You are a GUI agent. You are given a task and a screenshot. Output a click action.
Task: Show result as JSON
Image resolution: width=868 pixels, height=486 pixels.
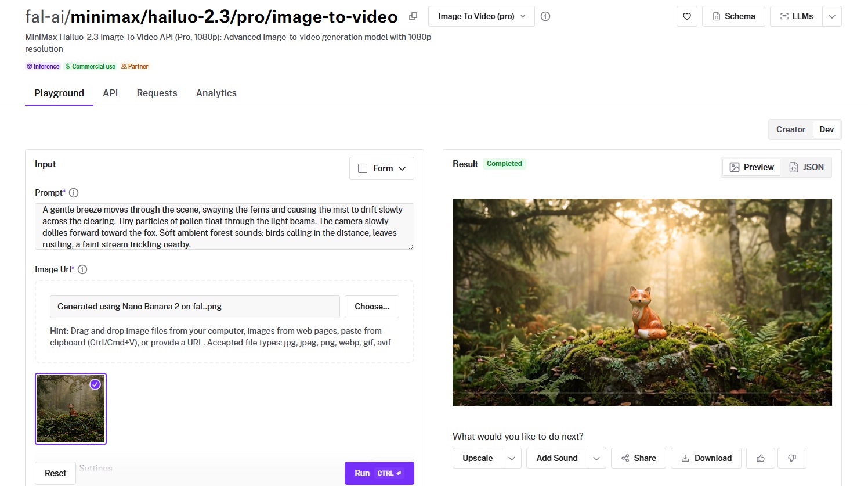point(806,167)
